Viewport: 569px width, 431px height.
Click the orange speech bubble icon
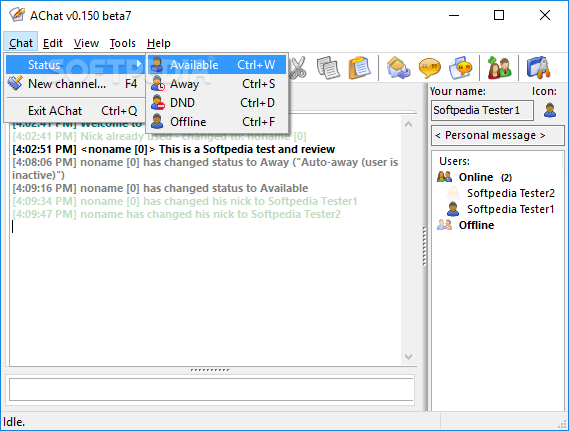point(429,68)
